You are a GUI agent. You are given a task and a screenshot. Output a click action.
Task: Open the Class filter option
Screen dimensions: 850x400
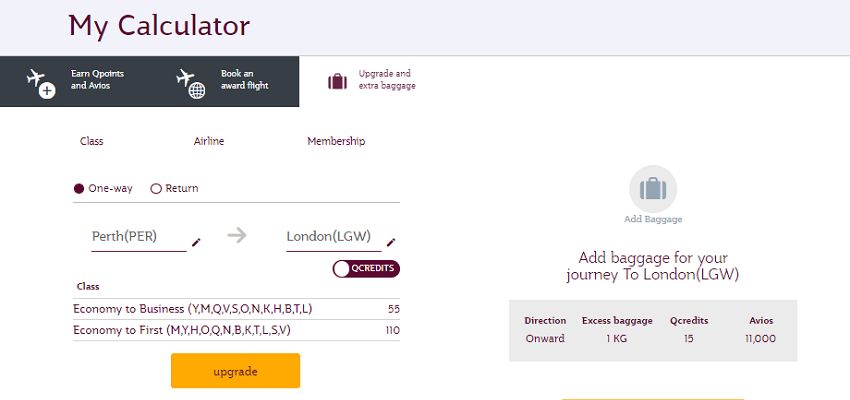(x=92, y=141)
